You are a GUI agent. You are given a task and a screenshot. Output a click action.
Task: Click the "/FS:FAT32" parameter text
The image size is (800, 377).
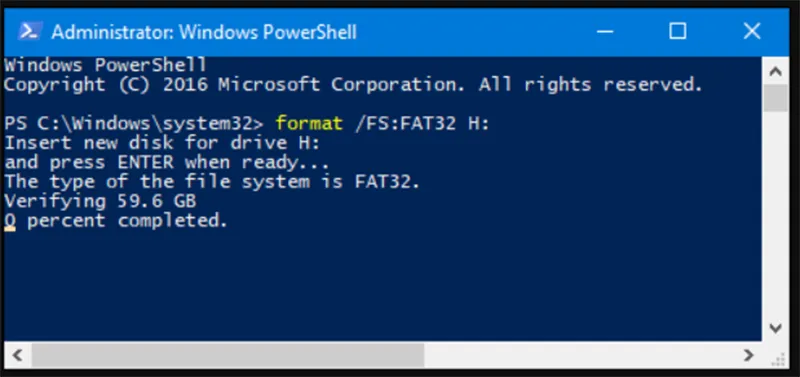tap(406, 123)
